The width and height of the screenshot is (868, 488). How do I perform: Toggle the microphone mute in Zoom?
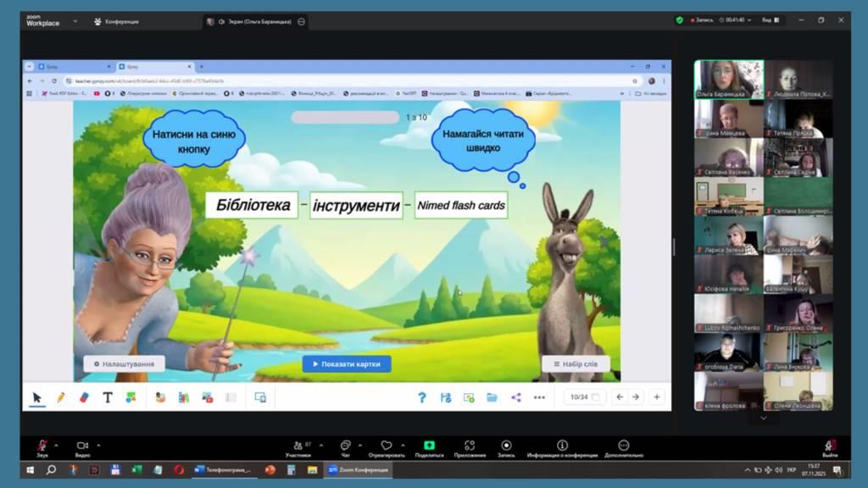[x=42, y=446]
